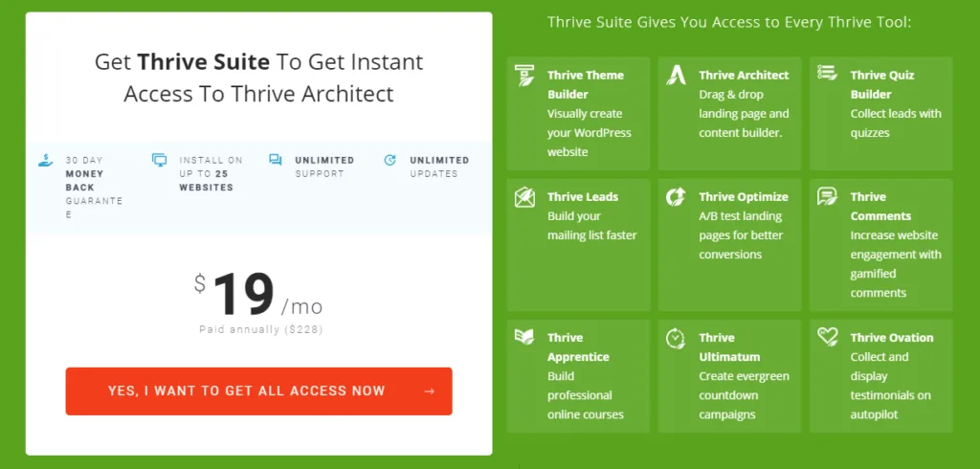Viewport: 980px width, 469px height.
Task: Click the 'Paid annually ($228)' text
Action: tap(261, 329)
